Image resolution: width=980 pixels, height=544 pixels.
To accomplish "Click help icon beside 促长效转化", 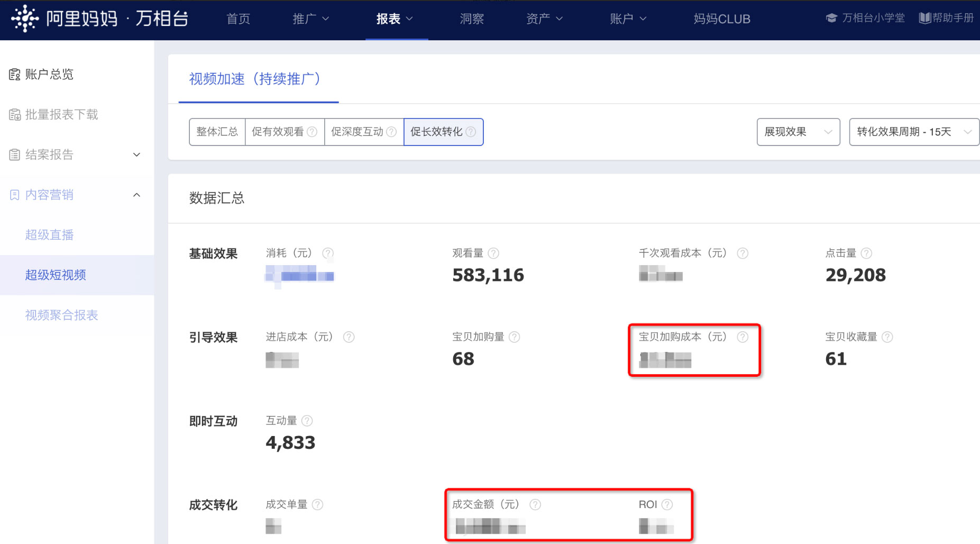I will click(x=471, y=132).
